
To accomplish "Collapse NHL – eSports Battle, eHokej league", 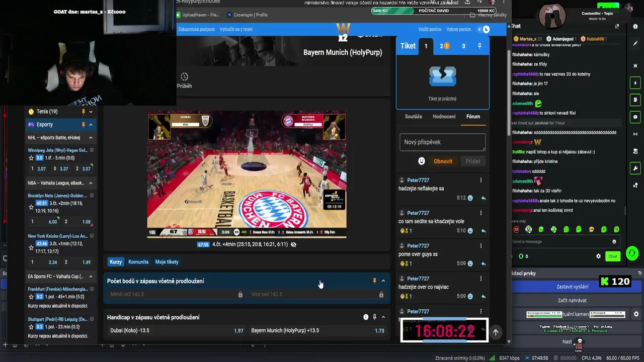I will [91, 138].
